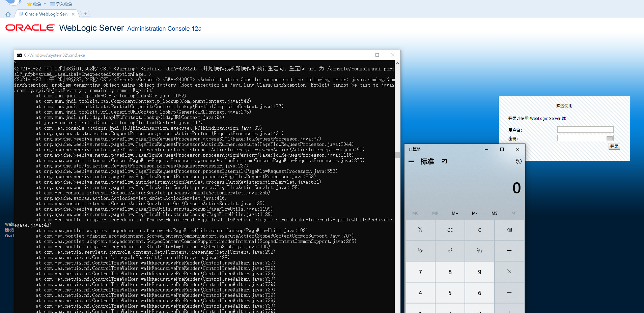Open the calculator history icon

[x=519, y=162]
